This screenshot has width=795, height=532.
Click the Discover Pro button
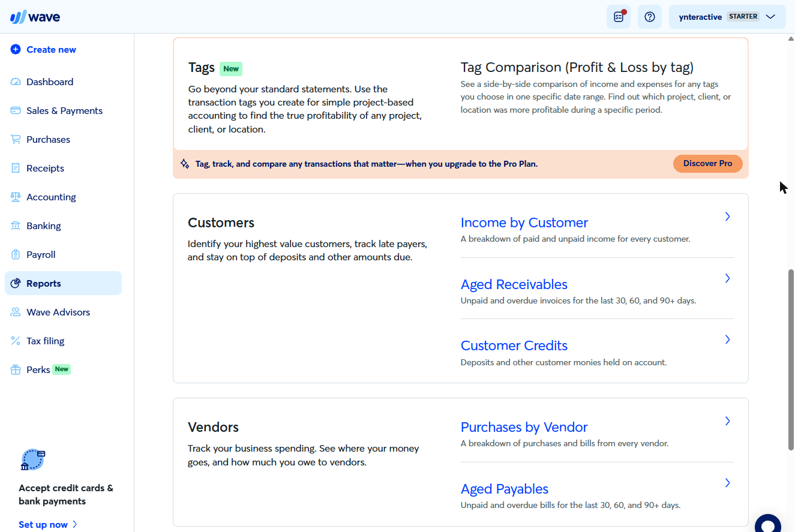click(x=708, y=164)
